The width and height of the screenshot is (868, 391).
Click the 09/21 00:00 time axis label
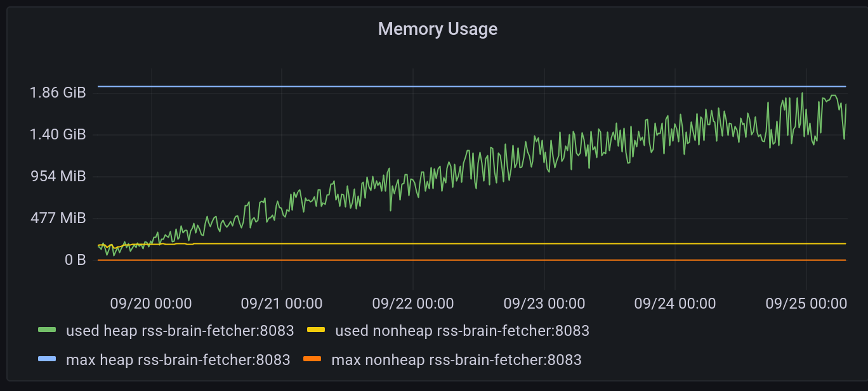click(282, 304)
